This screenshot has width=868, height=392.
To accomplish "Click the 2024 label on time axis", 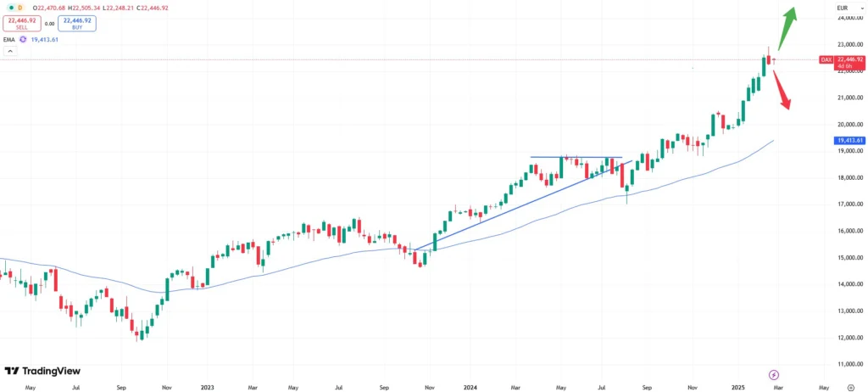I will tap(470, 387).
